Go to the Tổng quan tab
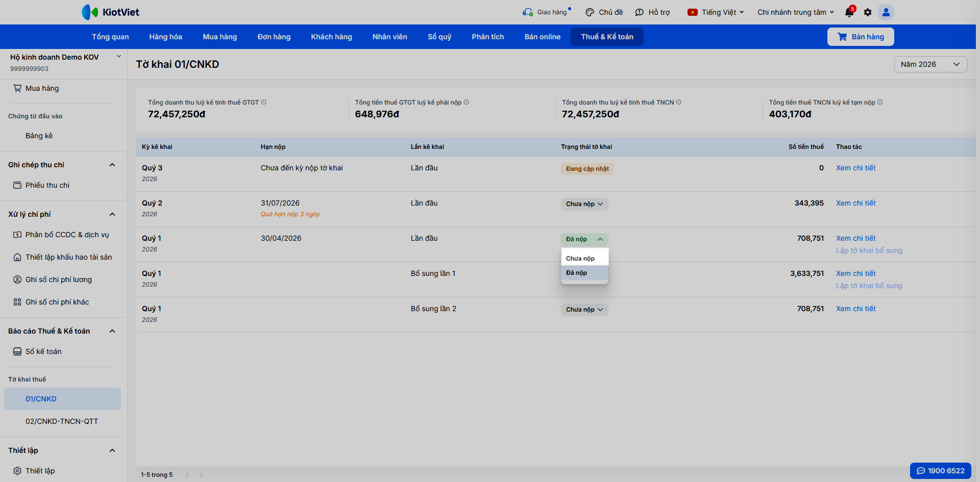 pyautogui.click(x=110, y=37)
